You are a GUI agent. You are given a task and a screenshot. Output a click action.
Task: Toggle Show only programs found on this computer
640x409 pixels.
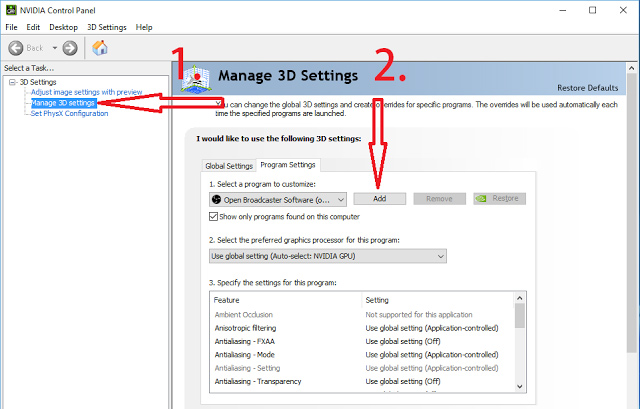pyautogui.click(x=214, y=215)
